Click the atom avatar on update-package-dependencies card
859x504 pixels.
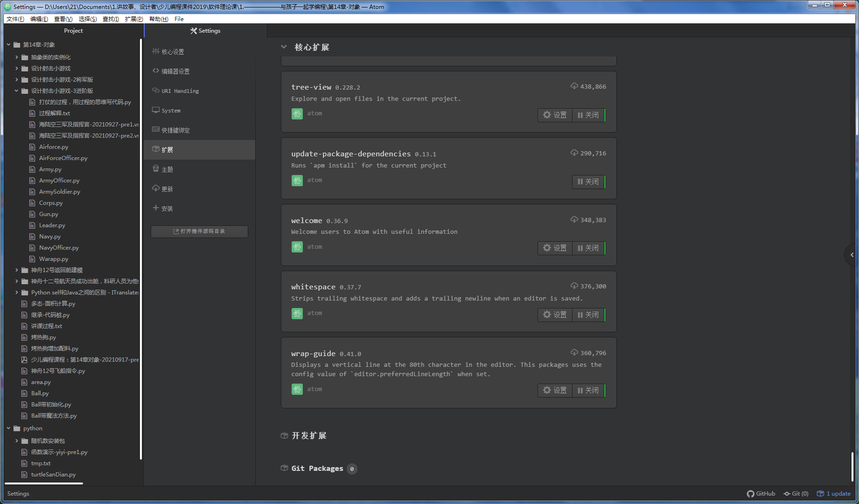pyautogui.click(x=297, y=181)
